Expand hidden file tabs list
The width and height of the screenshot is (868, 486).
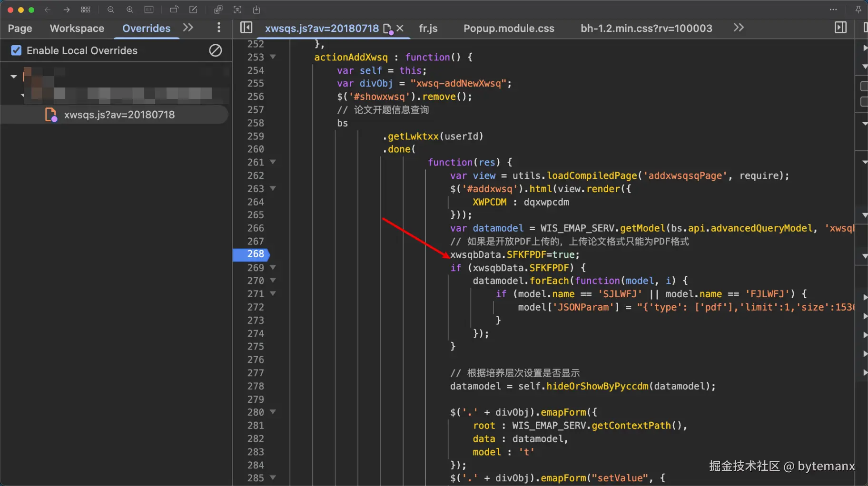coord(739,28)
